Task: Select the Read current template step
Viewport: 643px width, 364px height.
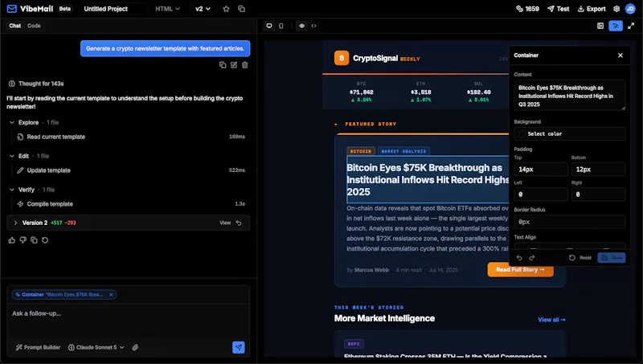Action: (131, 137)
